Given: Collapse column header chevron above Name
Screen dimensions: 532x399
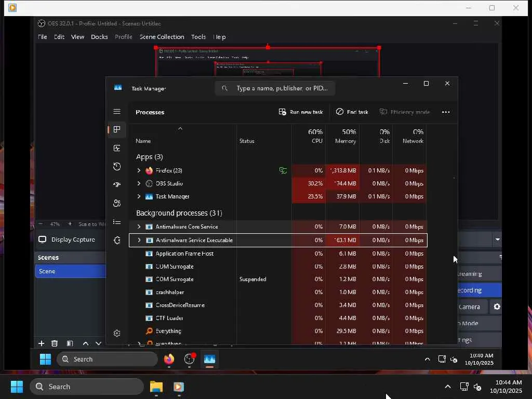Looking at the screenshot, I should (x=180, y=129).
